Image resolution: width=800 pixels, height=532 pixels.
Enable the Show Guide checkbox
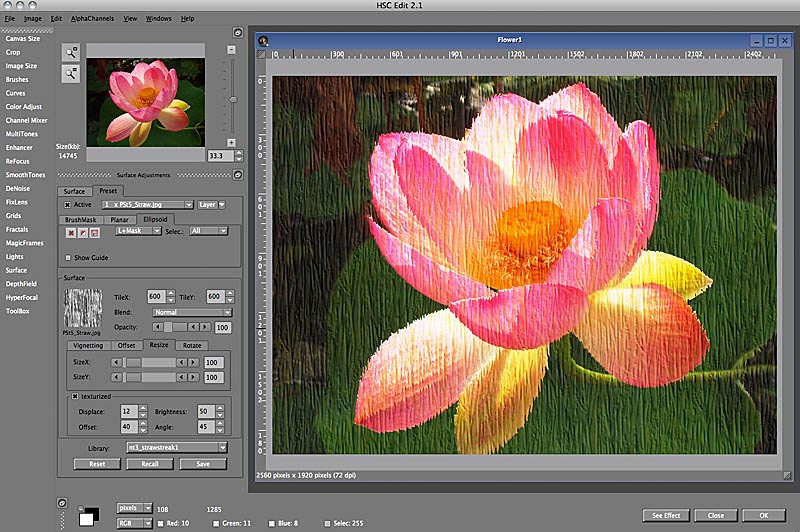68,258
